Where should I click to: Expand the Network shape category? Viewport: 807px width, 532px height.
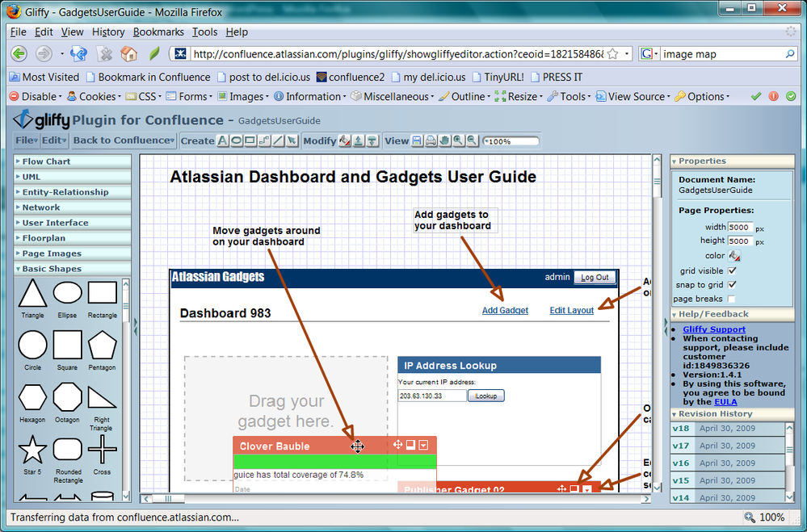tap(73, 207)
